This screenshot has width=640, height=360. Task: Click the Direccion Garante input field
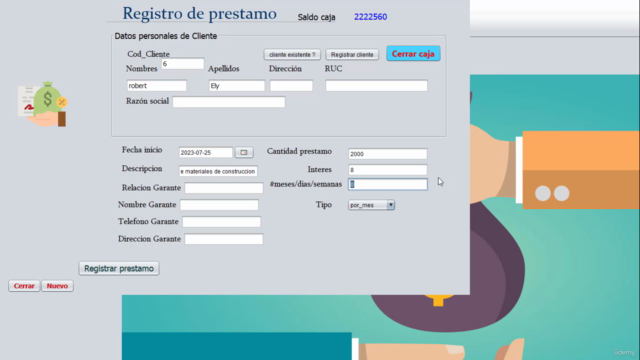[x=224, y=239]
